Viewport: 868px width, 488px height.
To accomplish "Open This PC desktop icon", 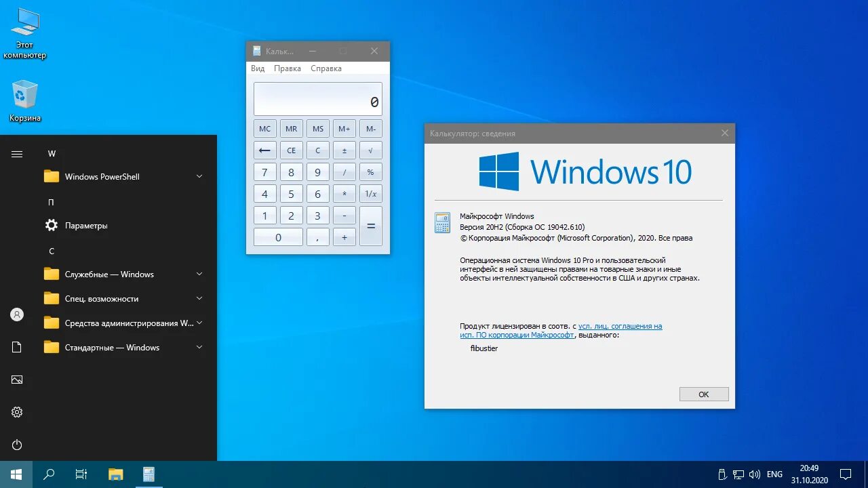I will [24, 34].
